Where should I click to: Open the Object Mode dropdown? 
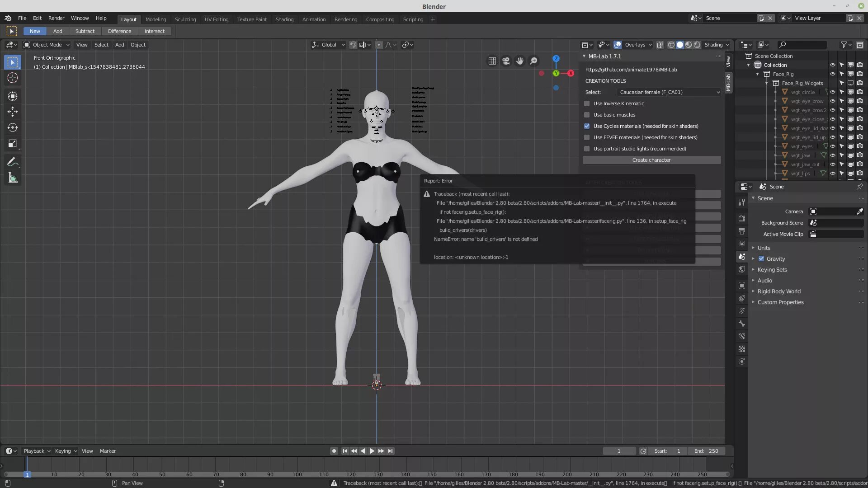47,45
